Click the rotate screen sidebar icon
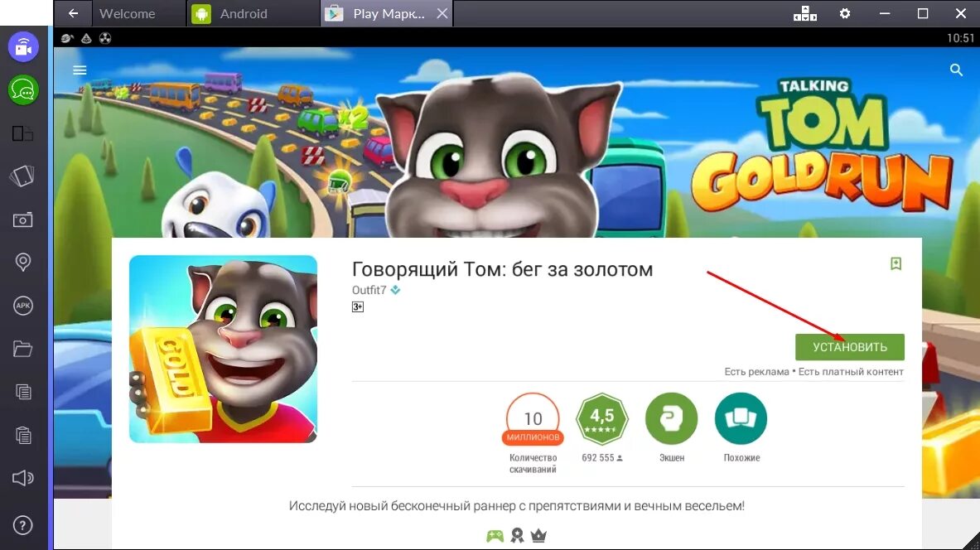 (x=22, y=176)
